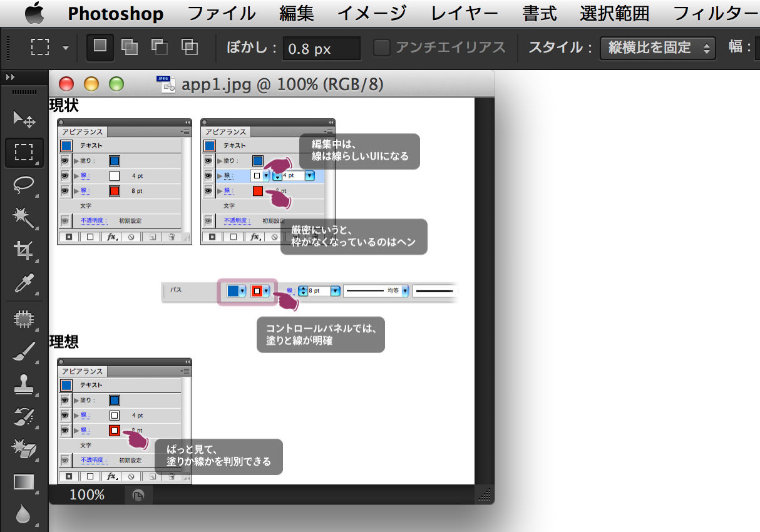This screenshot has height=532, width=760.
Task: Click the red 8 pt stroke swatch under 理想
Action: click(115, 431)
